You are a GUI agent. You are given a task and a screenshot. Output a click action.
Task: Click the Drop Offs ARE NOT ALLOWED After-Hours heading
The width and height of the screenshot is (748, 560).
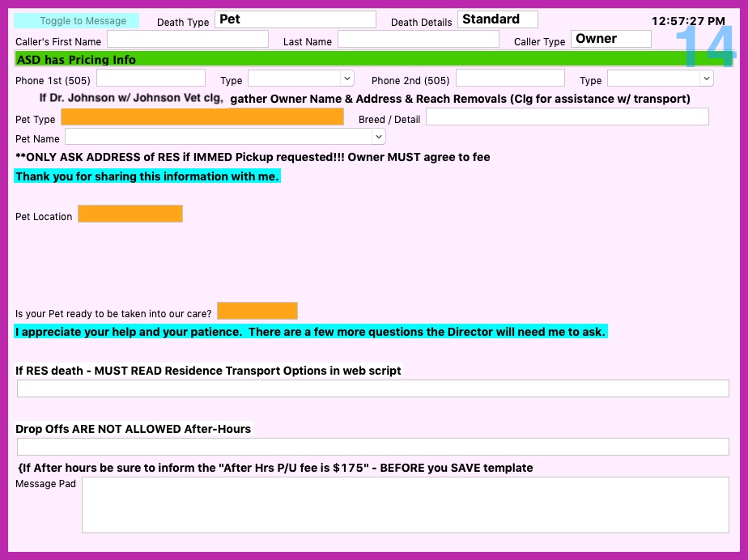(133, 429)
